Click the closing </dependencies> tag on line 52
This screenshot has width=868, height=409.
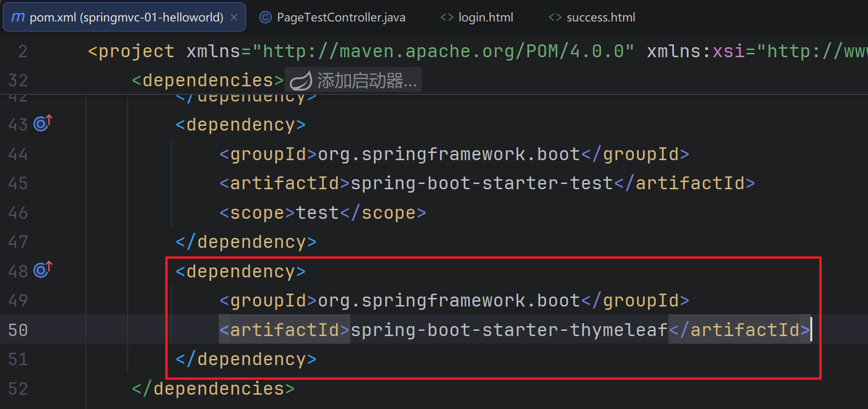pyautogui.click(x=213, y=389)
